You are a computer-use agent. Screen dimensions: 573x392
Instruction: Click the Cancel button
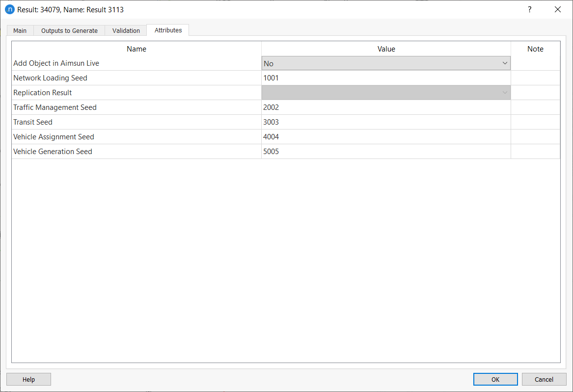coord(544,379)
